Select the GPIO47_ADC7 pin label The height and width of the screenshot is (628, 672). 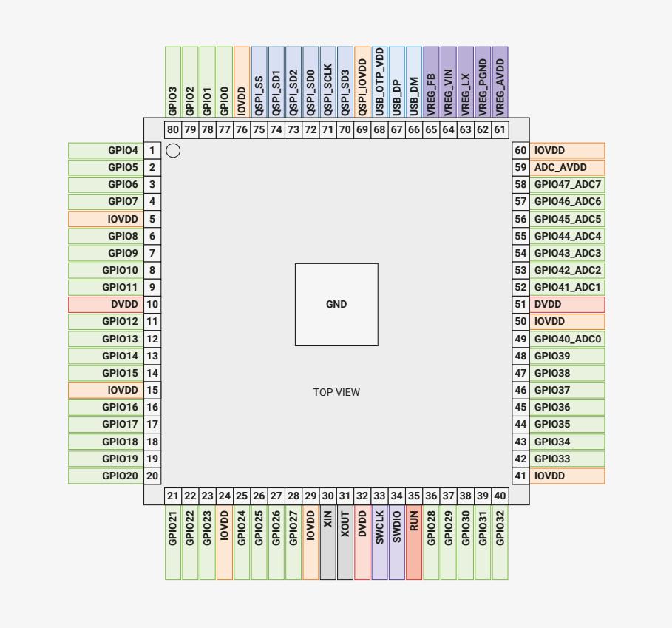pos(568,185)
